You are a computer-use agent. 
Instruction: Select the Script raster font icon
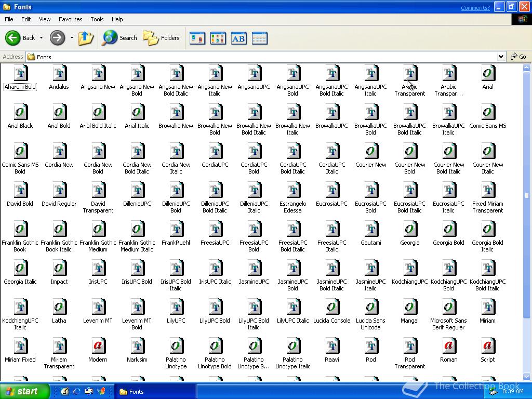[487, 351]
